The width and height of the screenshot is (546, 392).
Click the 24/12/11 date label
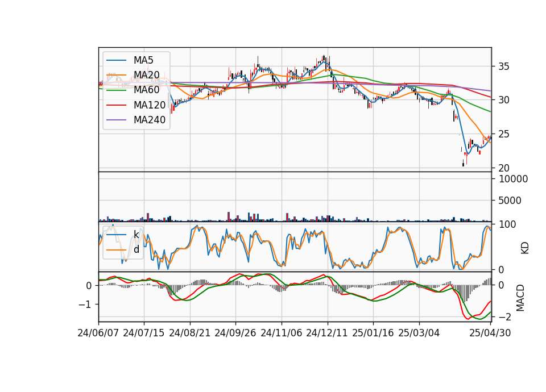tap(327, 333)
